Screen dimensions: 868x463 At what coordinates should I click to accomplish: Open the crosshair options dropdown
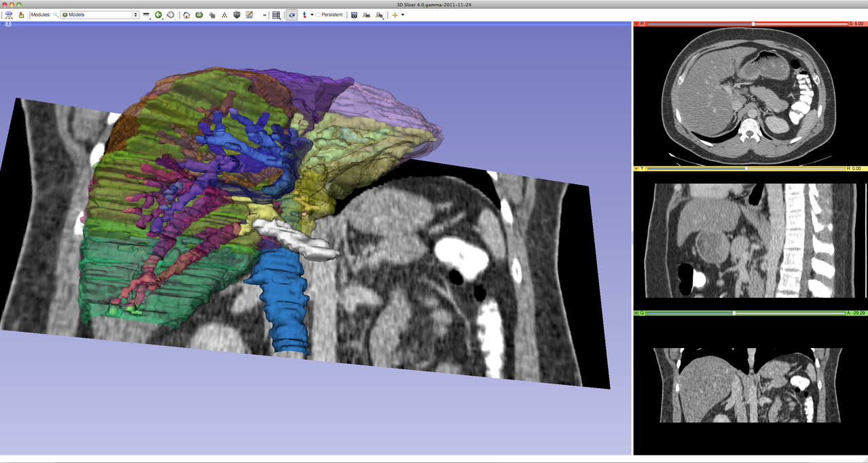(402, 15)
